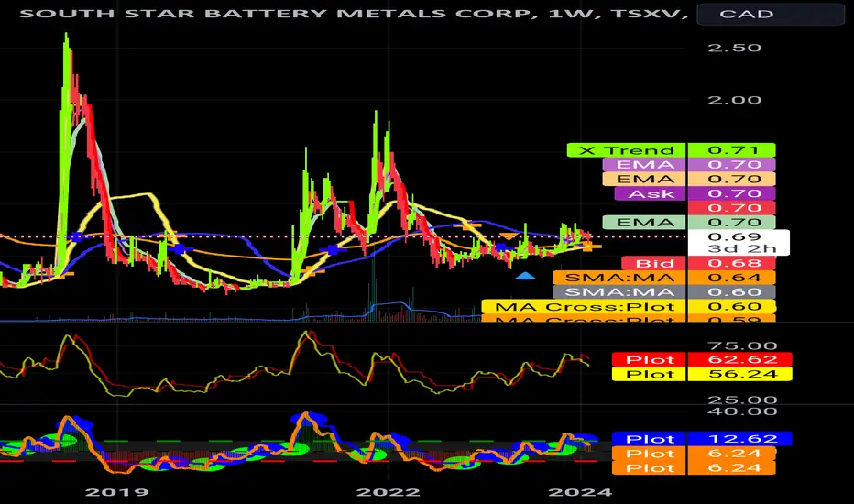The height and width of the screenshot is (504, 854).
Task: Click the current price 0.69 countdown label
Action: tap(739, 243)
